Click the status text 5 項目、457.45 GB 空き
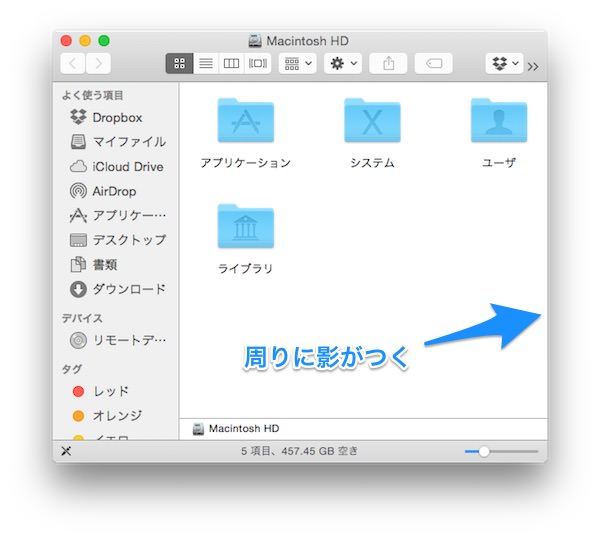The height and width of the screenshot is (538, 600). [x=299, y=451]
